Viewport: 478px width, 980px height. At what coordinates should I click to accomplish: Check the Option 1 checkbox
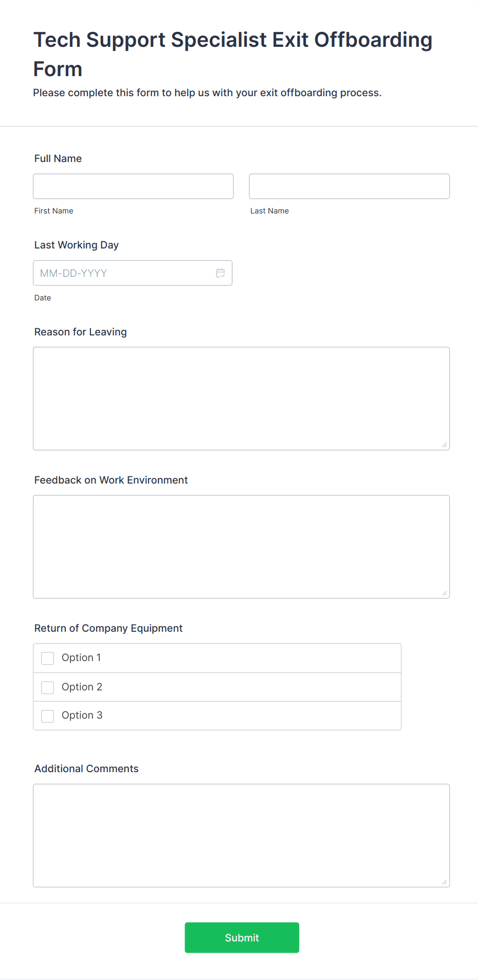click(48, 658)
